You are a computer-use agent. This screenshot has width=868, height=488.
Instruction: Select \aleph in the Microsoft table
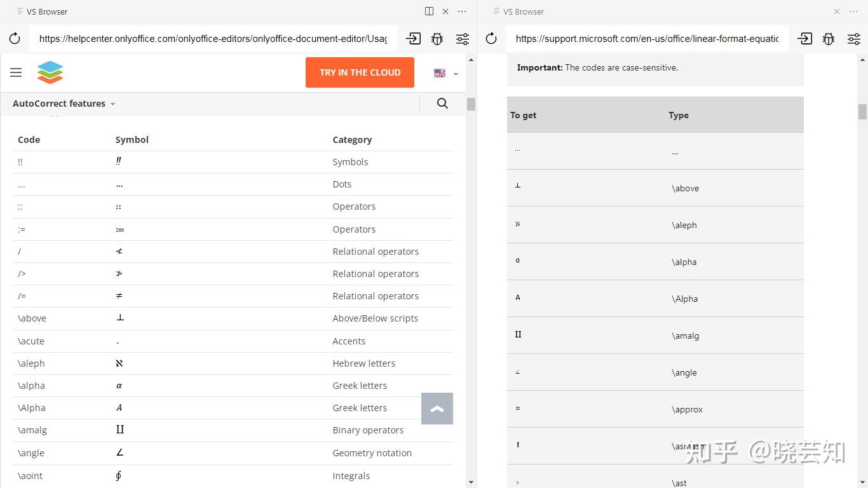pos(684,226)
